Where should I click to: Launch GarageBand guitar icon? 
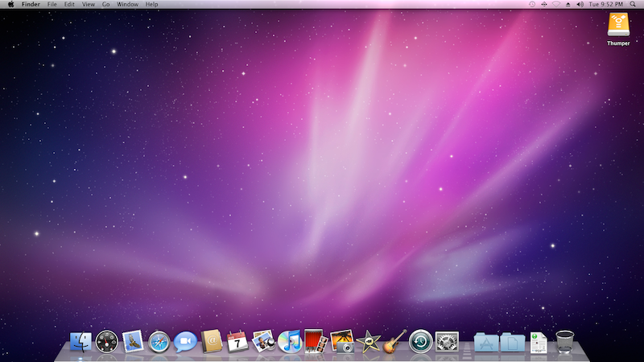(394, 342)
